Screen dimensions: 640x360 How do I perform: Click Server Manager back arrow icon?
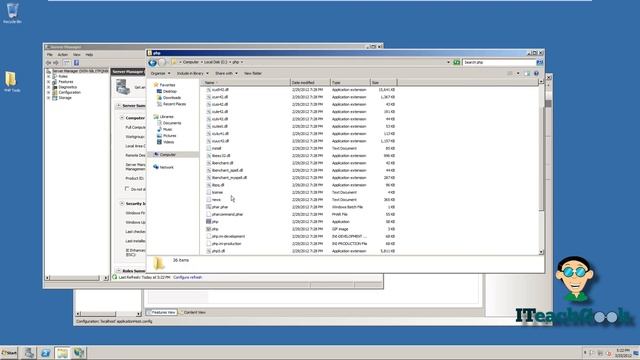(x=49, y=63)
